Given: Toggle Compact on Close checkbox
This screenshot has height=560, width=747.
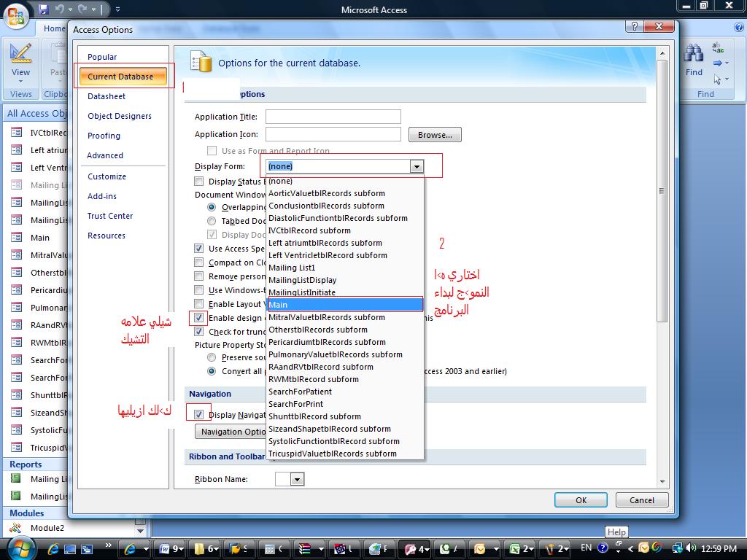Looking at the screenshot, I should pyautogui.click(x=198, y=262).
